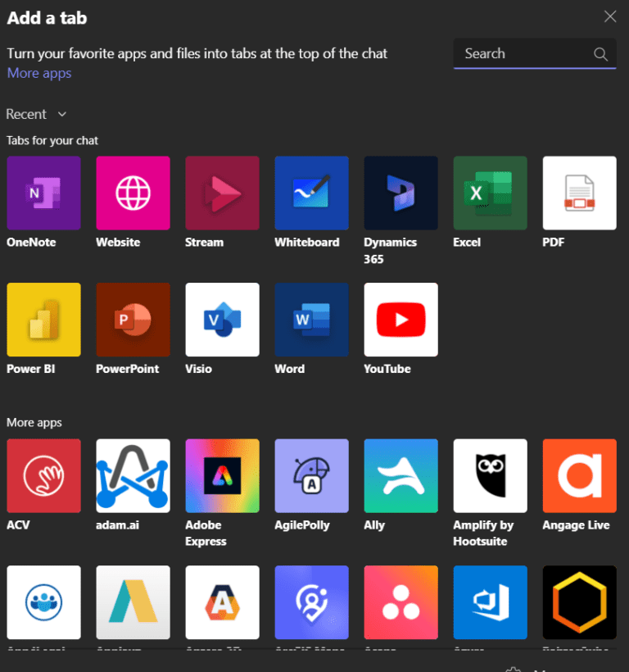
Task: Select the Visio app icon
Action: click(222, 320)
